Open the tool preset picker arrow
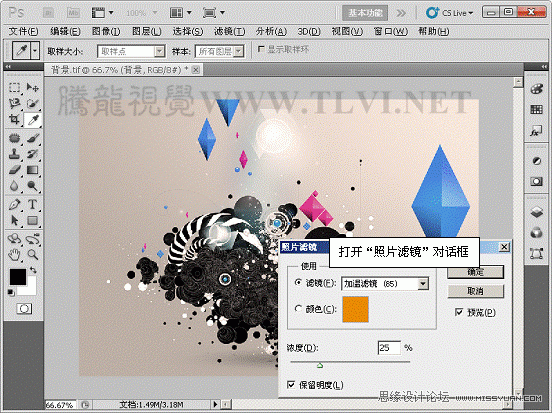Screen dimensions: 552x413 (35, 51)
